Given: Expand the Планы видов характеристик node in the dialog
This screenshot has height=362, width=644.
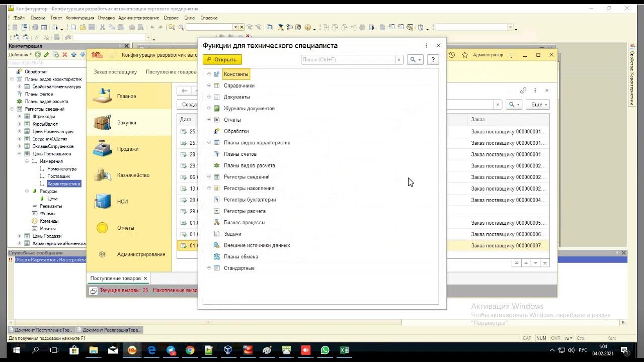Looking at the screenshot, I should [x=209, y=142].
